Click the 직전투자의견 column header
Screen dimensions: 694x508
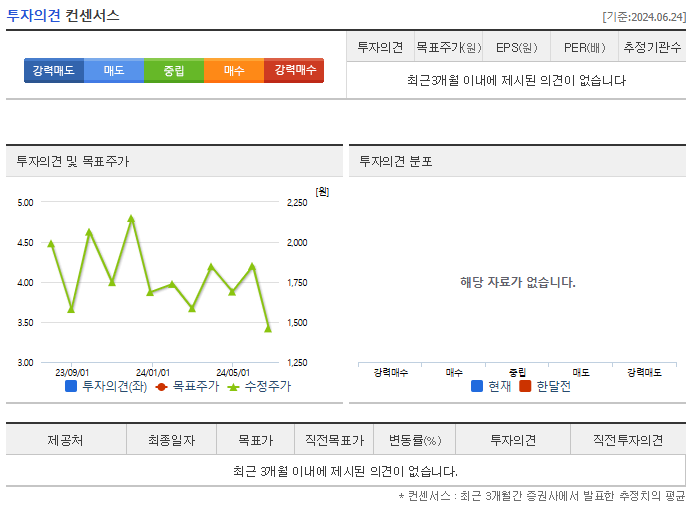pyautogui.click(x=628, y=440)
